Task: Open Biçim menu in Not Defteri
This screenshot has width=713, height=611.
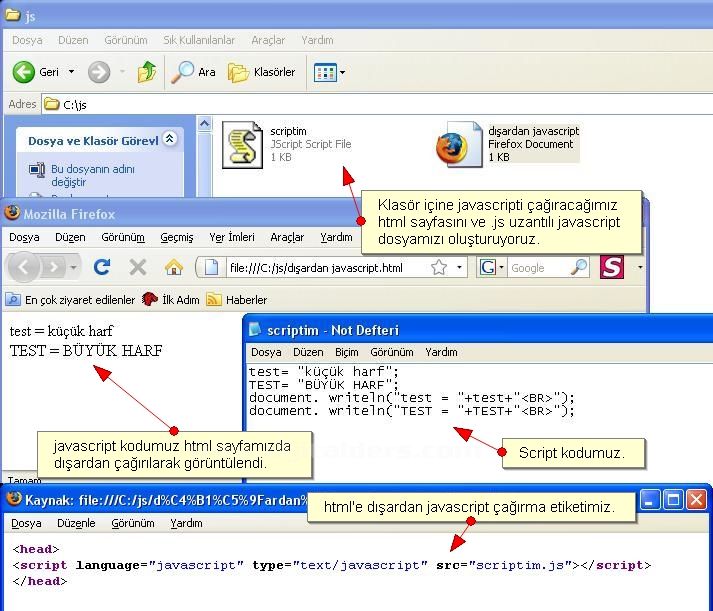Action: tap(346, 352)
